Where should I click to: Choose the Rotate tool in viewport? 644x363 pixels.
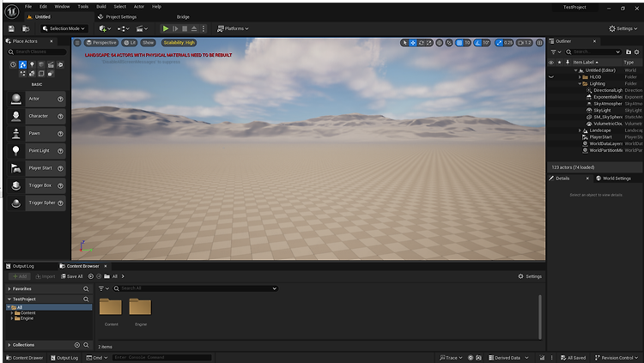[421, 43]
